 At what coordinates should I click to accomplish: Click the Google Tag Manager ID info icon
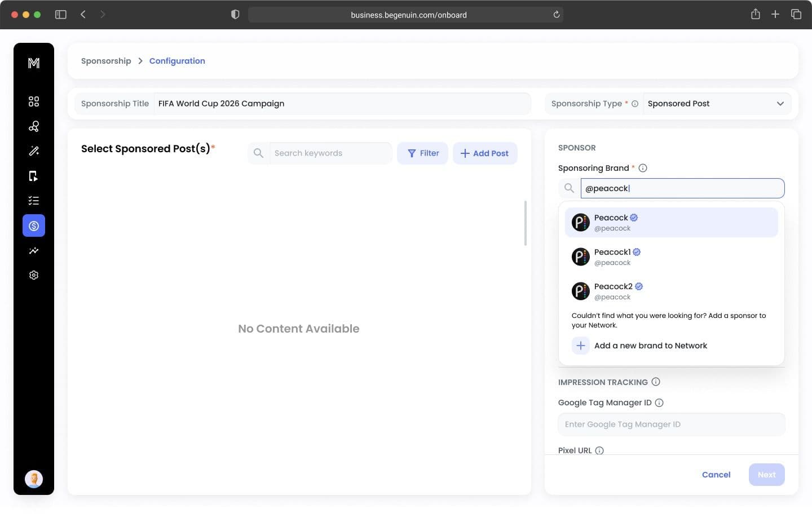(659, 402)
